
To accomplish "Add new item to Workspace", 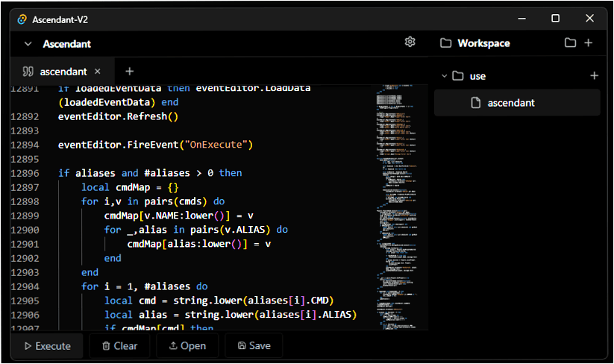I will pyautogui.click(x=588, y=43).
